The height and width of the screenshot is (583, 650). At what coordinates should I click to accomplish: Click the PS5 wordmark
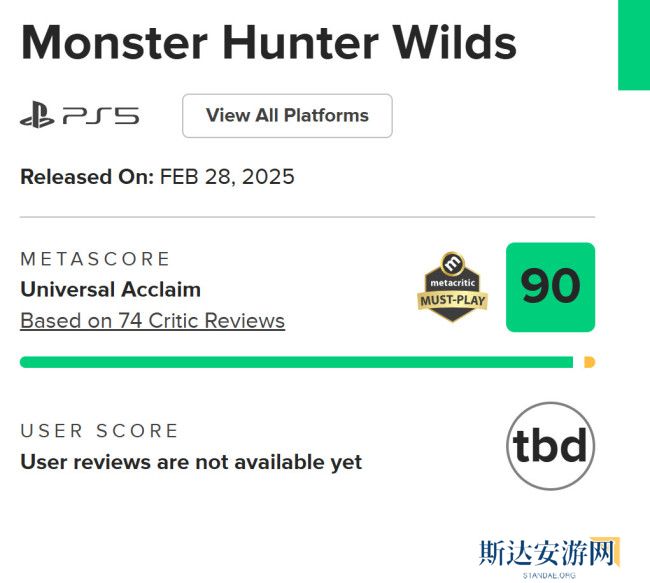point(100,116)
